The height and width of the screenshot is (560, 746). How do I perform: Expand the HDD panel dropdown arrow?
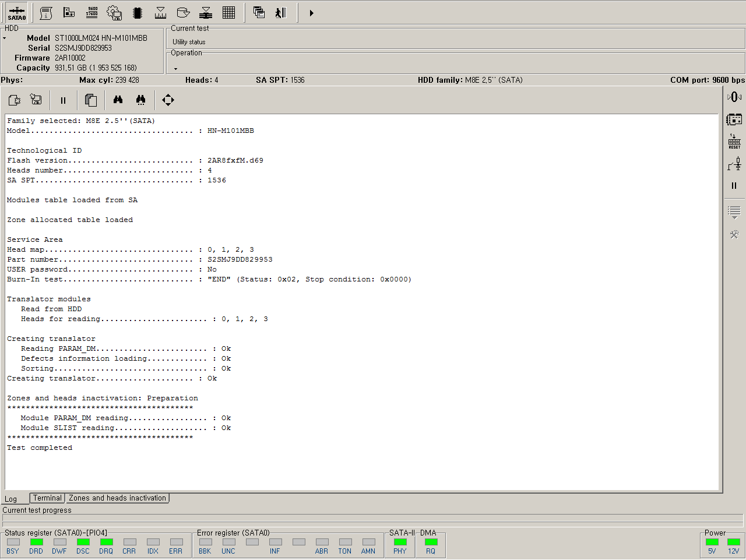point(5,38)
